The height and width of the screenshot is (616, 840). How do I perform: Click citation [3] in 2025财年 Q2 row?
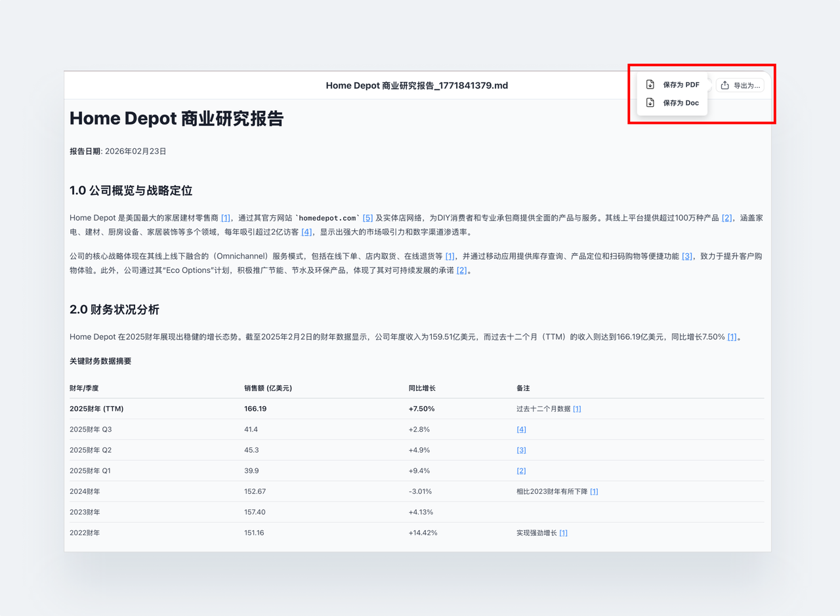click(x=521, y=450)
